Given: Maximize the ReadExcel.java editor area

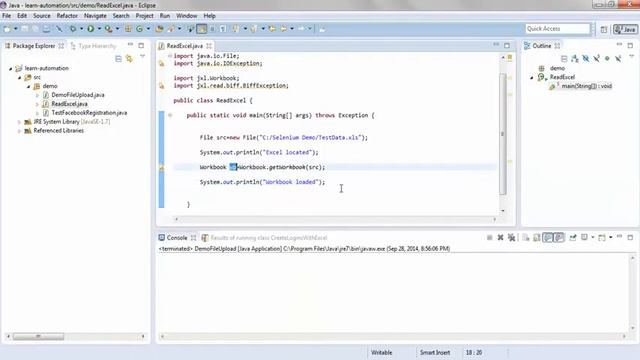Looking at the screenshot, I should [x=507, y=45].
